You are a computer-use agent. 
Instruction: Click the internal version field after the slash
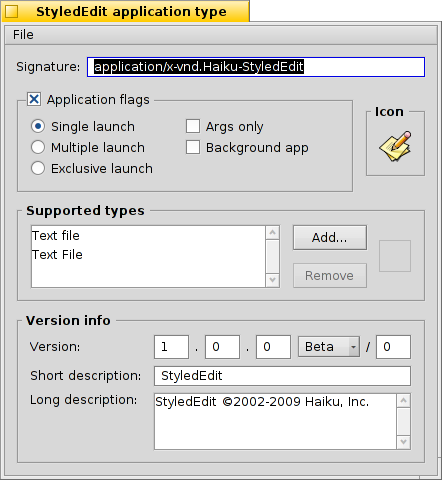coord(393,347)
